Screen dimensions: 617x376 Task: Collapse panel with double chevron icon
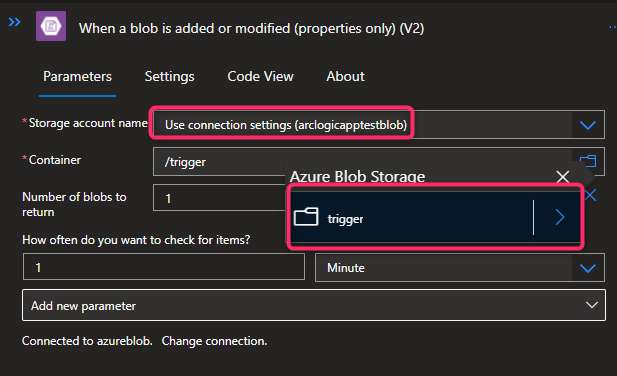click(15, 22)
